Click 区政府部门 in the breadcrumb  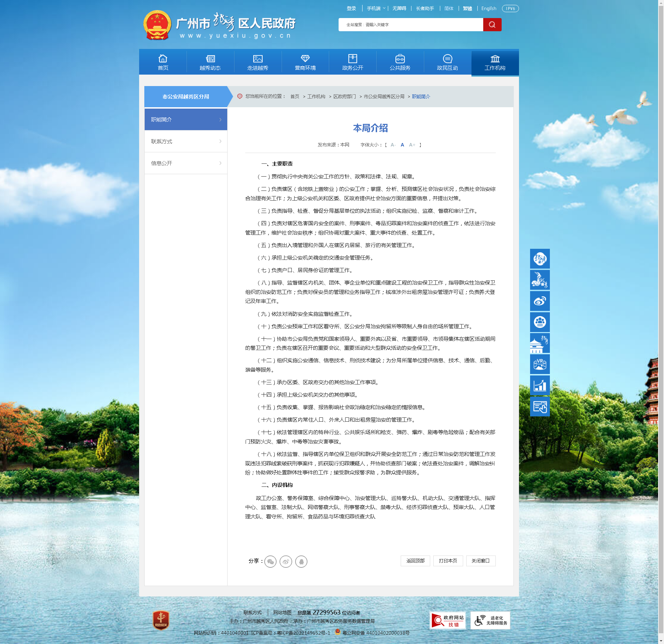tap(344, 96)
